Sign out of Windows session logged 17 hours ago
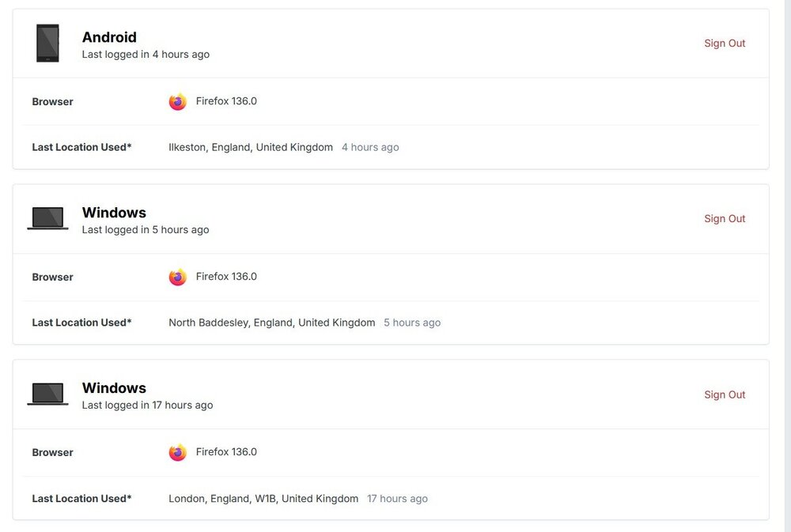The height and width of the screenshot is (532, 791). coord(725,394)
